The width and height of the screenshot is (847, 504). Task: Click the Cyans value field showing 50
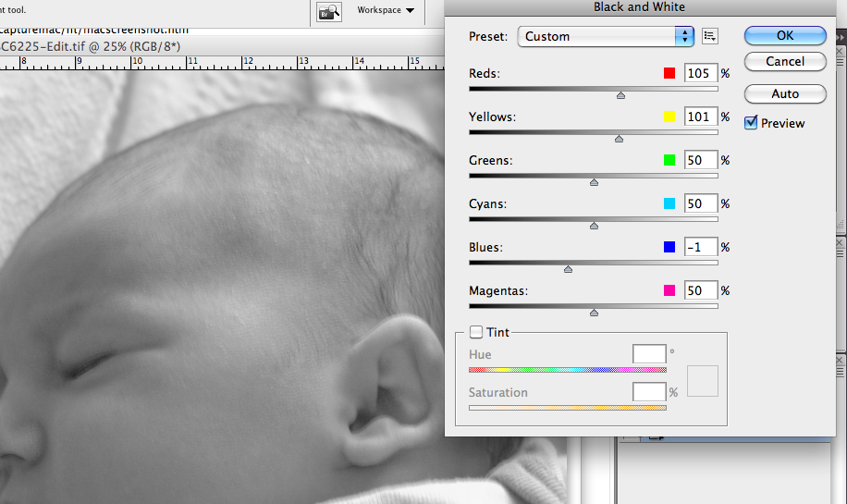(x=701, y=203)
